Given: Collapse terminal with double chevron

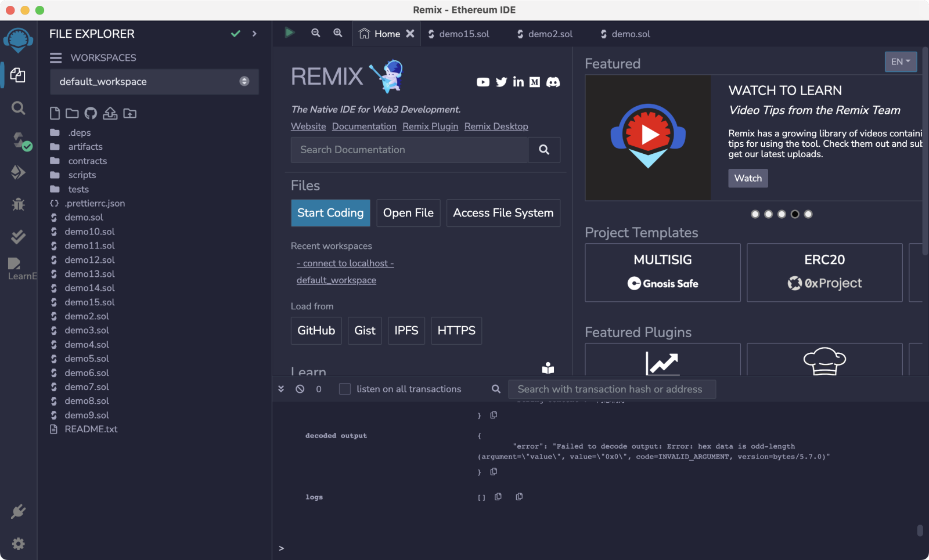Looking at the screenshot, I should pyautogui.click(x=281, y=389).
